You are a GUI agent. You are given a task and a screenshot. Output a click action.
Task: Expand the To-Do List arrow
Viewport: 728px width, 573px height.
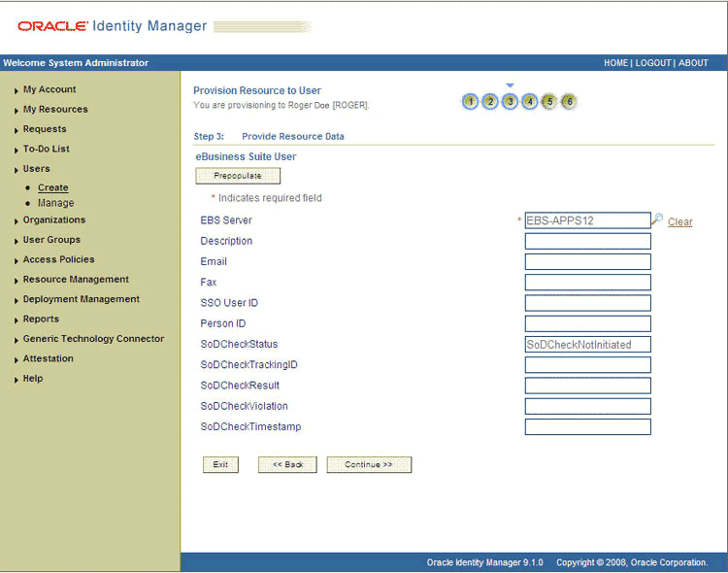[17, 151]
